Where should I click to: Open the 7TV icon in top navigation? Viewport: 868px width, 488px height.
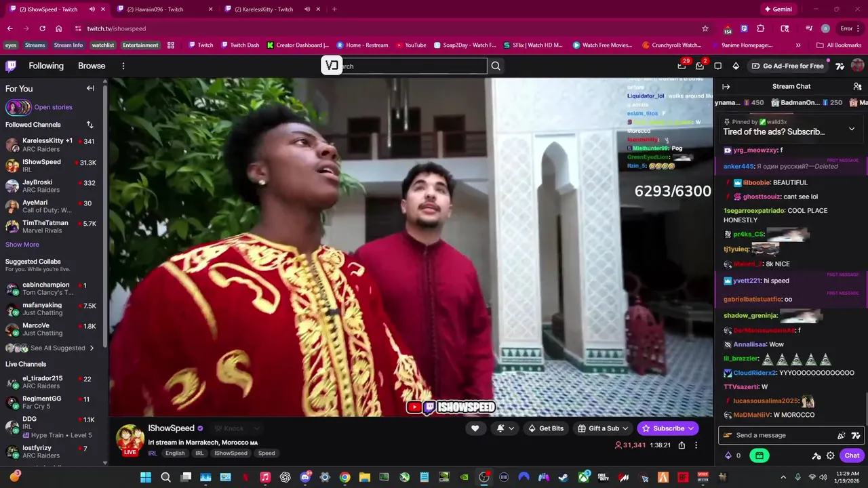[x=840, y=66]
